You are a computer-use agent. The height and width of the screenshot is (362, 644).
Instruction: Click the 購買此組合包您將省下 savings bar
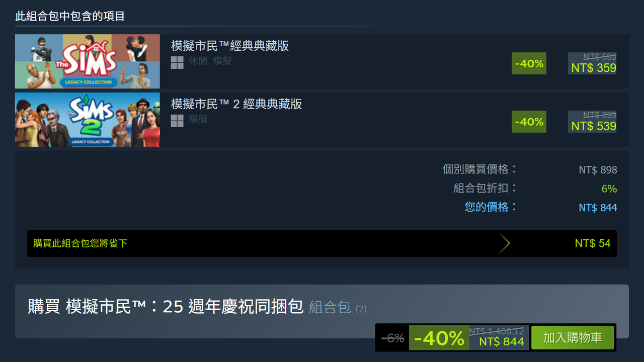coord(322,243)
